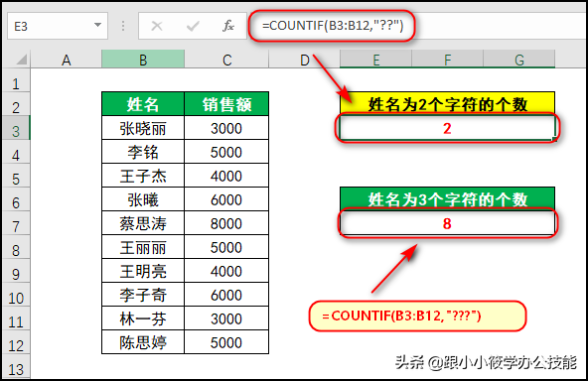Select column G header
Image resolution: width=588 pixels, height=381 pixels.
click(x=519, y=60)
